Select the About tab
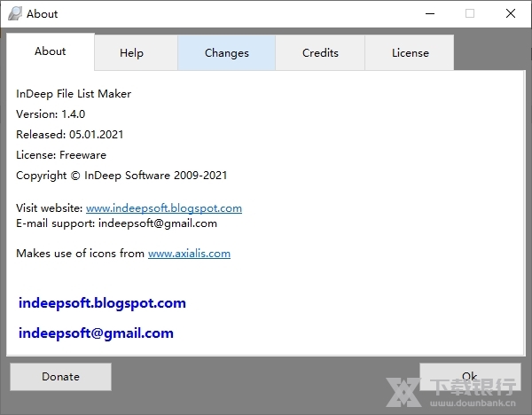The image size is (532, 415). [x=51, y=51]
